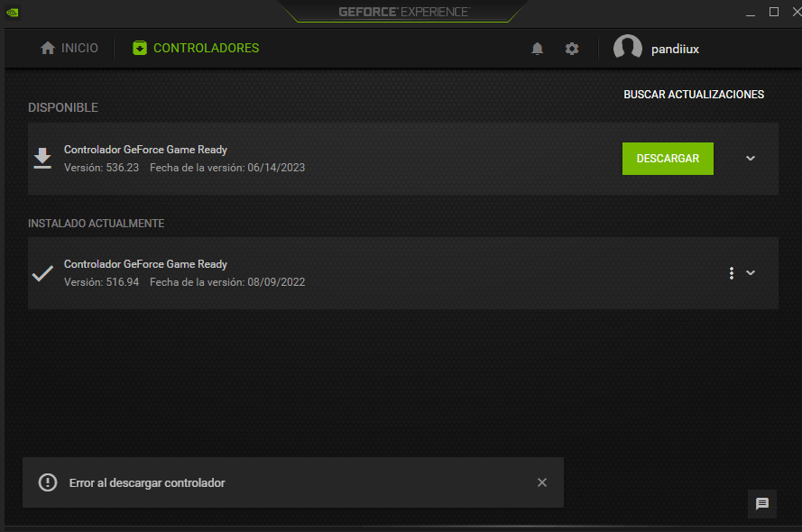The image size is (802, 532).
Task: Click the pandiiux profile avatar
Action: coord(628,48)
